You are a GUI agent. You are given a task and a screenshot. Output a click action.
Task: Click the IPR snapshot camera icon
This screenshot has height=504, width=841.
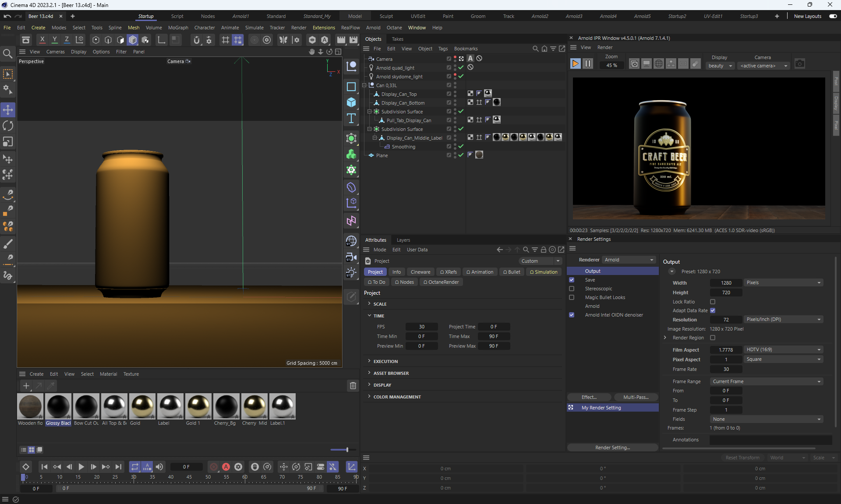coord(799,64)
